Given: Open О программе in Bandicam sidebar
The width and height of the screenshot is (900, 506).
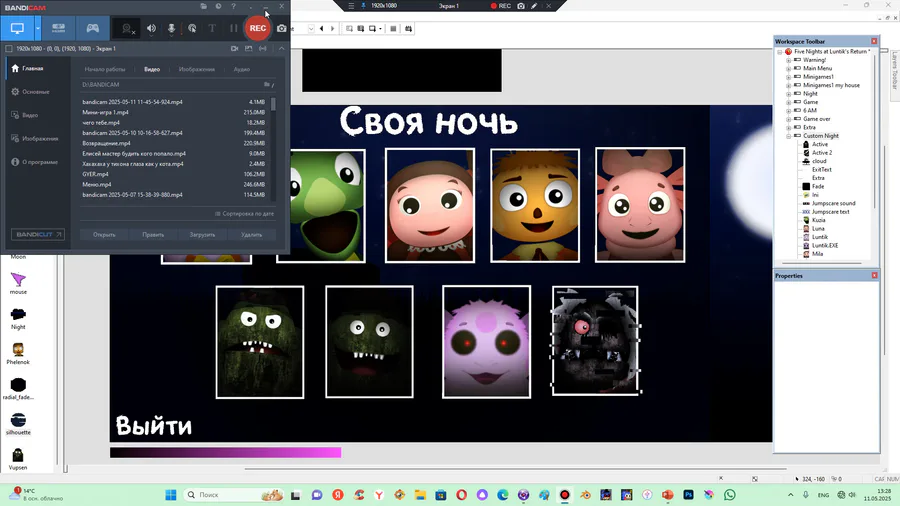Looking at the screenshot, I should 40,162.
